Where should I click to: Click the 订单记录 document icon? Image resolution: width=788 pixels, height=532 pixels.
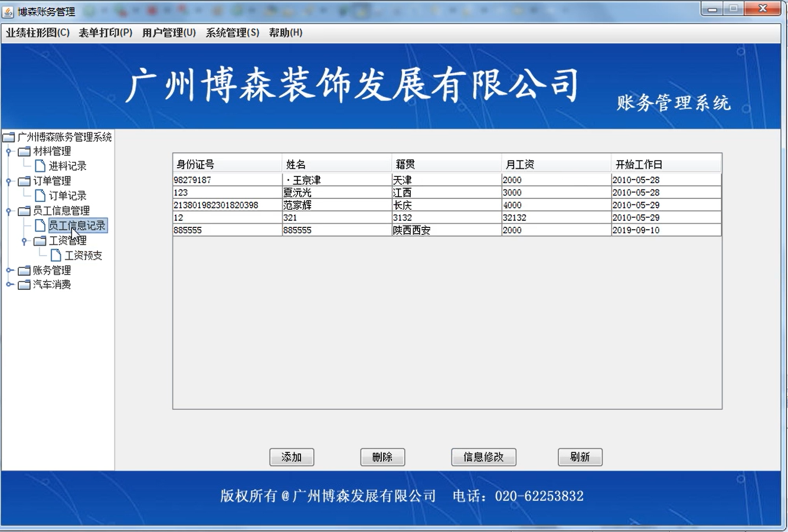40,195
